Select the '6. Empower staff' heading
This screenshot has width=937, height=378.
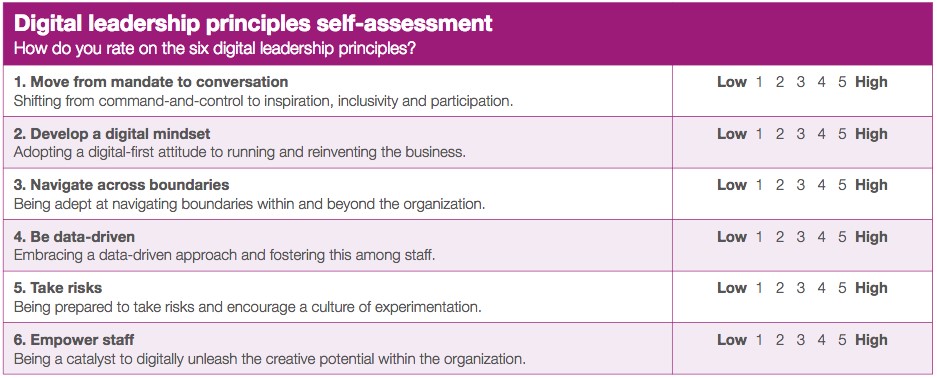(x=74, y=340)
